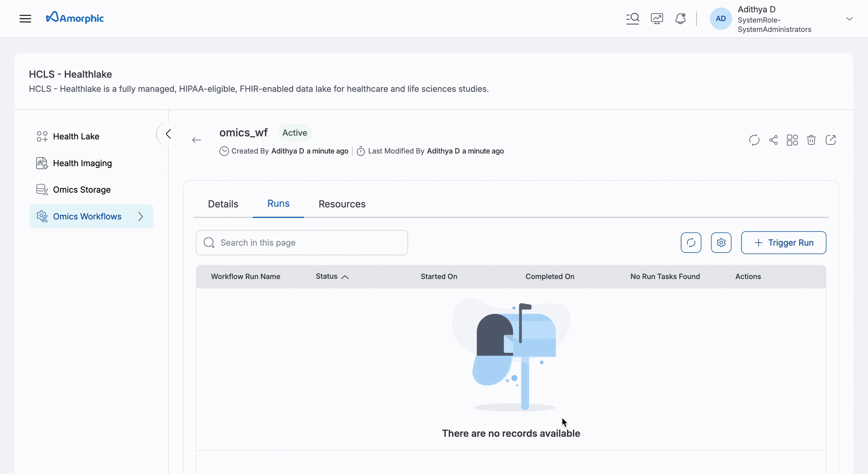
Task: Switch to the Details tab
Action: click(x=223, y=204)
